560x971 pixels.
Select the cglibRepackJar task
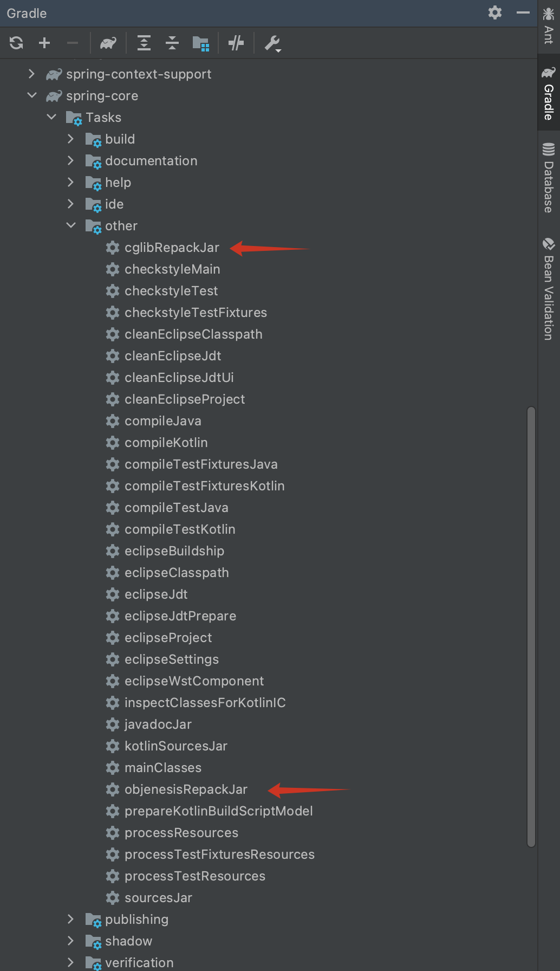[x=172, y=248]
